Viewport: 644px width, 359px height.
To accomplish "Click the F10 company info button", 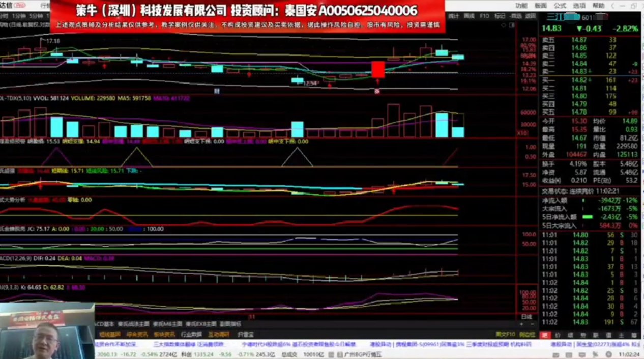I will pyautogui.click(x=484, y=15).
